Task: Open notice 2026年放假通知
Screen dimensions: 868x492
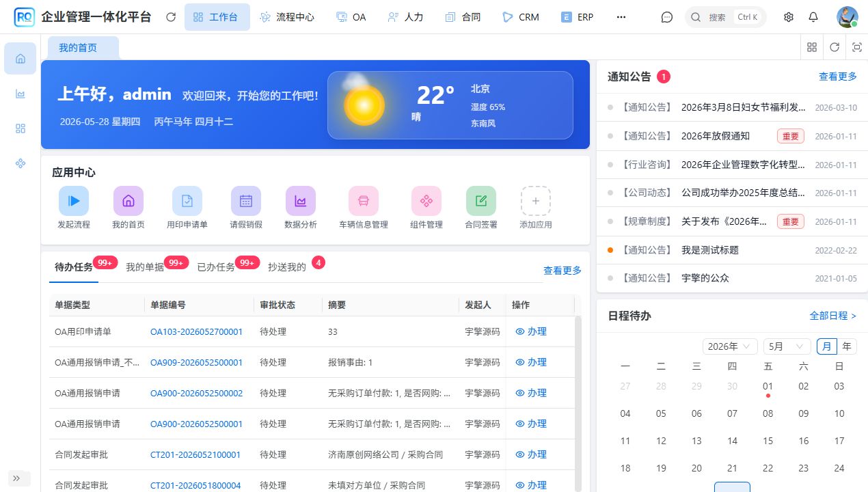Action: pyautogui.click(x=716, y=136)
